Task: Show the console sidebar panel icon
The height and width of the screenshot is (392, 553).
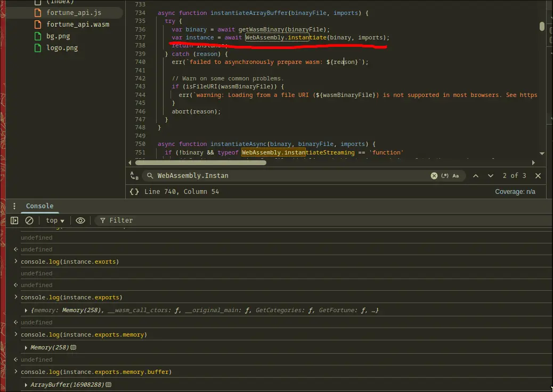Action: [x=14, y=220]
